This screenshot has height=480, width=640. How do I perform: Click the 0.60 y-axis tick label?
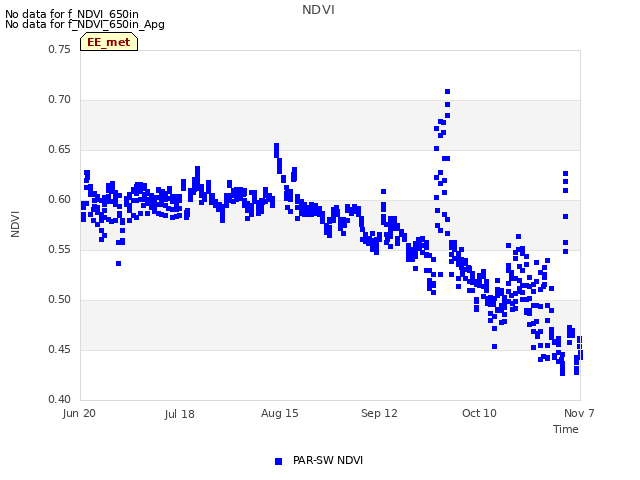(x=60, y=200)
